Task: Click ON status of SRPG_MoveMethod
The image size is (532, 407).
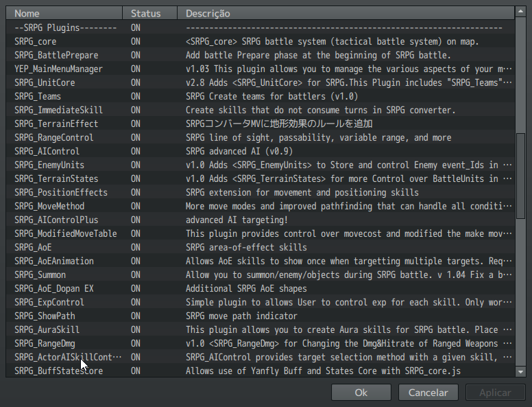Action: pyautogui.click(x=136, y=206)
